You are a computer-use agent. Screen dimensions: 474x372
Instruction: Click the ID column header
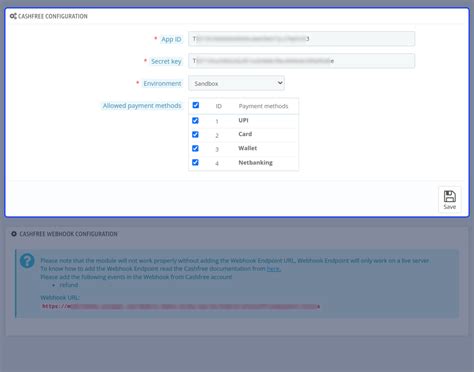[219, 106]
